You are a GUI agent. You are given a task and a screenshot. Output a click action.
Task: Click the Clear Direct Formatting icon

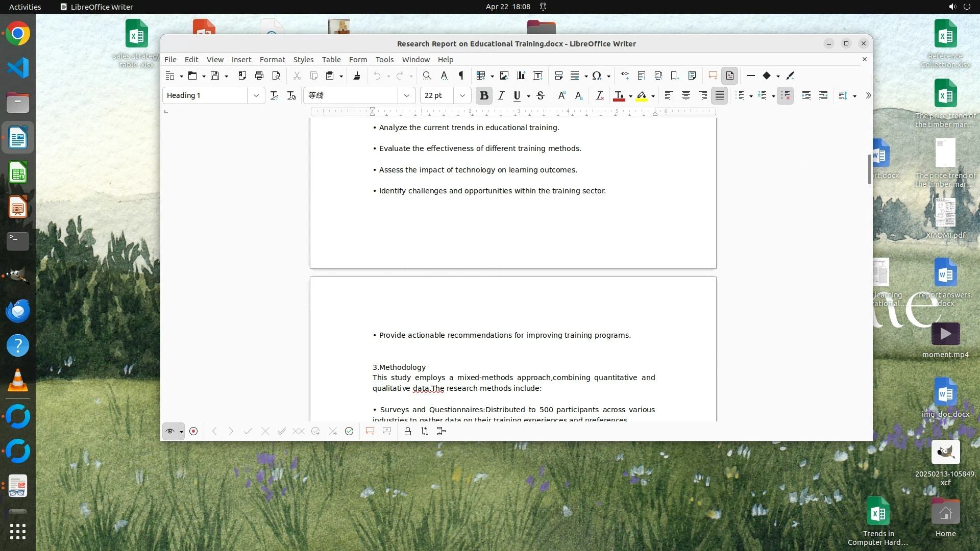coord(600,95)
